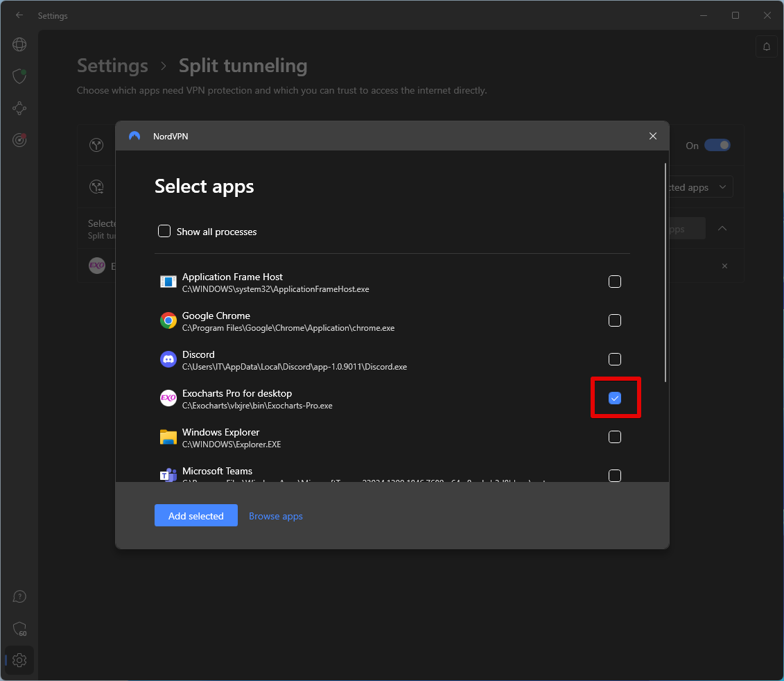Viewport: 784px width, 681px height.
Task: Click the Split tunneling breadcrumb title
Action: (x=243, y=66)
